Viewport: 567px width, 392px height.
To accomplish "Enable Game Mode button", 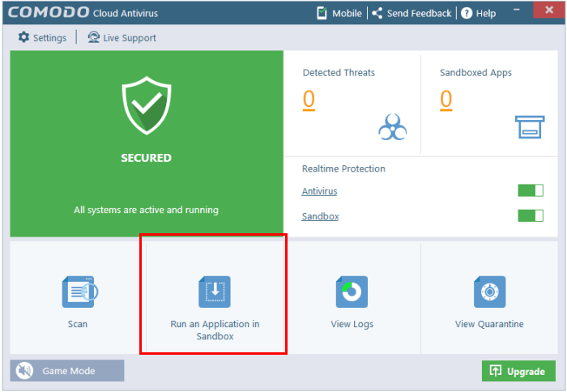I will (67, 370).
